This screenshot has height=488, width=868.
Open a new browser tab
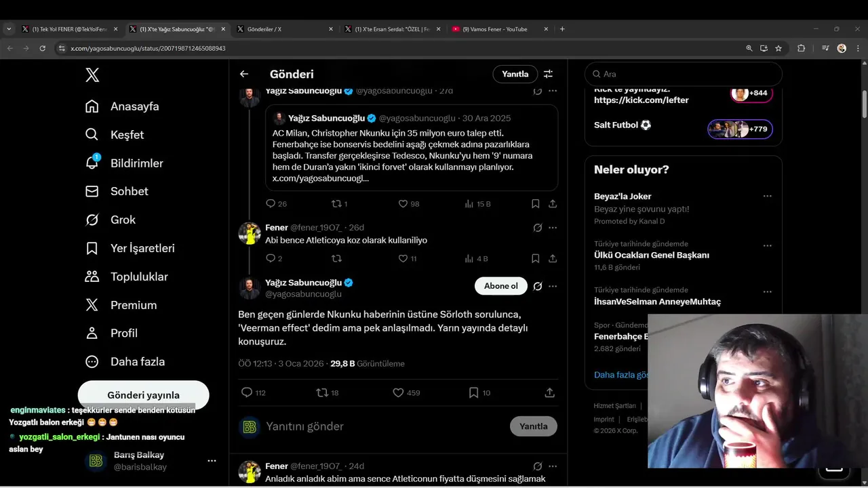click(562, 29)
